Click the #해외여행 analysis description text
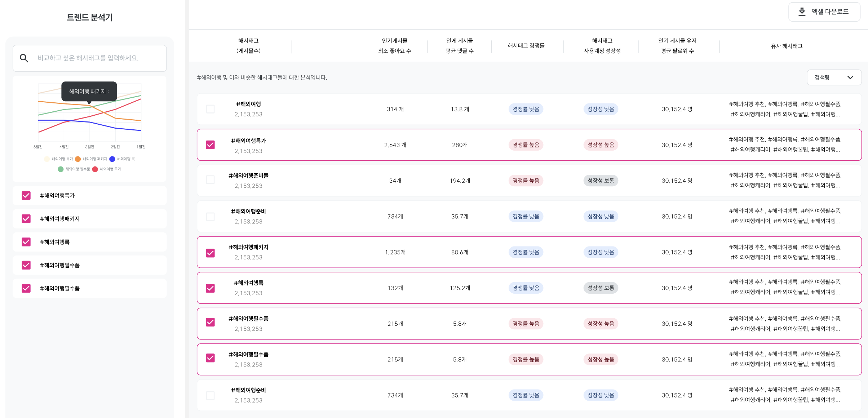868x418 pixels. (x=262, y=77)
